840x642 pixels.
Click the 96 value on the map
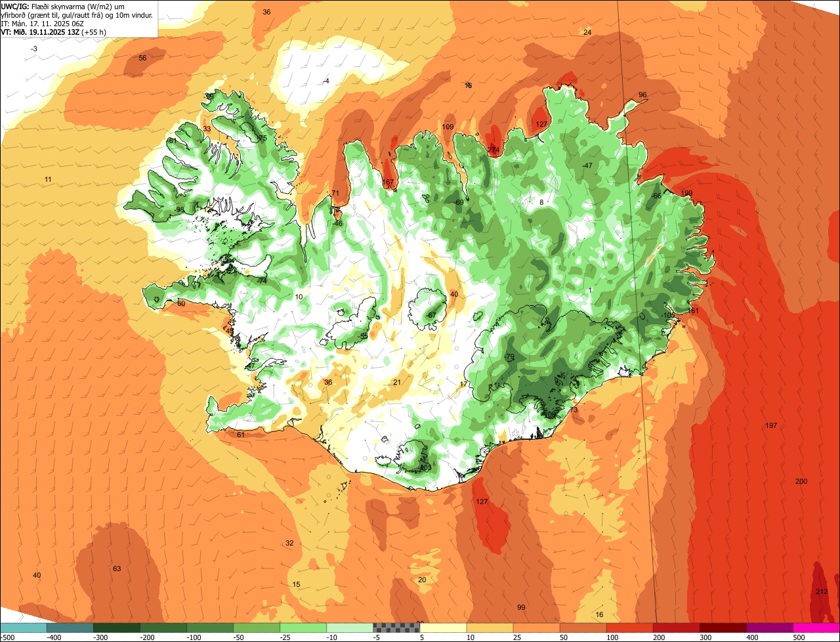coord(642,95)
